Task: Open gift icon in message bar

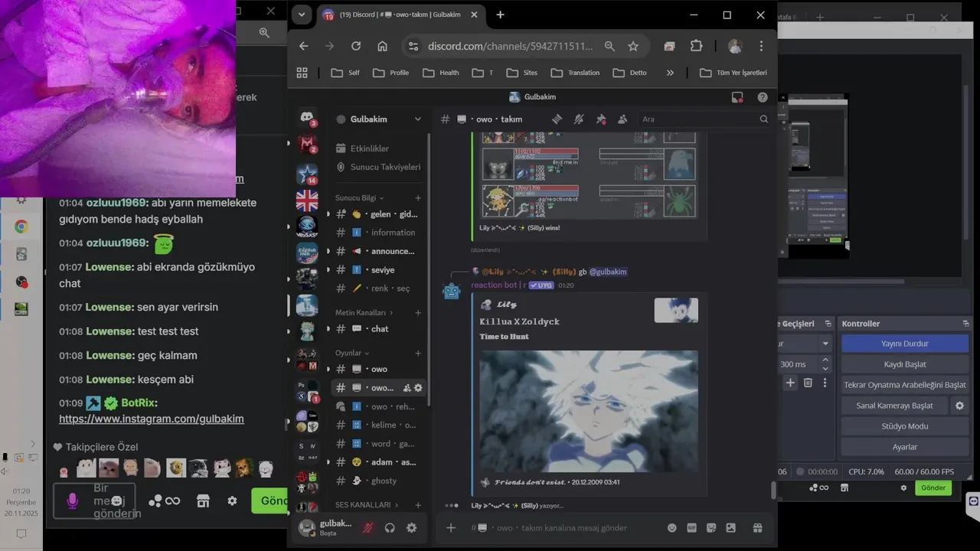Action: pos(757,527)
